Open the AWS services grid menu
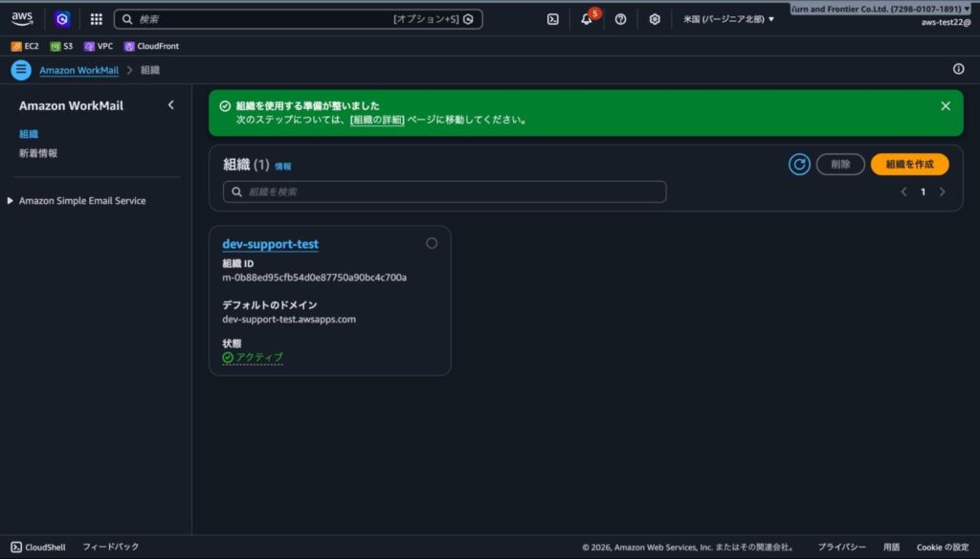980x559 pixels. click(97, 19)
